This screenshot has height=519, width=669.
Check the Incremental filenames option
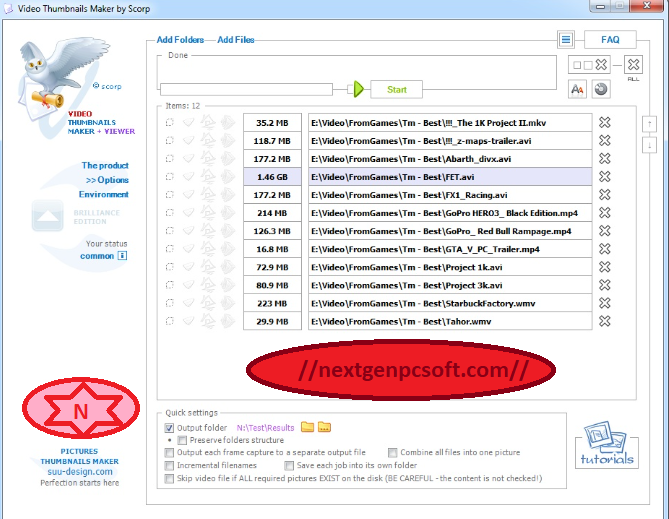point(169,466)
